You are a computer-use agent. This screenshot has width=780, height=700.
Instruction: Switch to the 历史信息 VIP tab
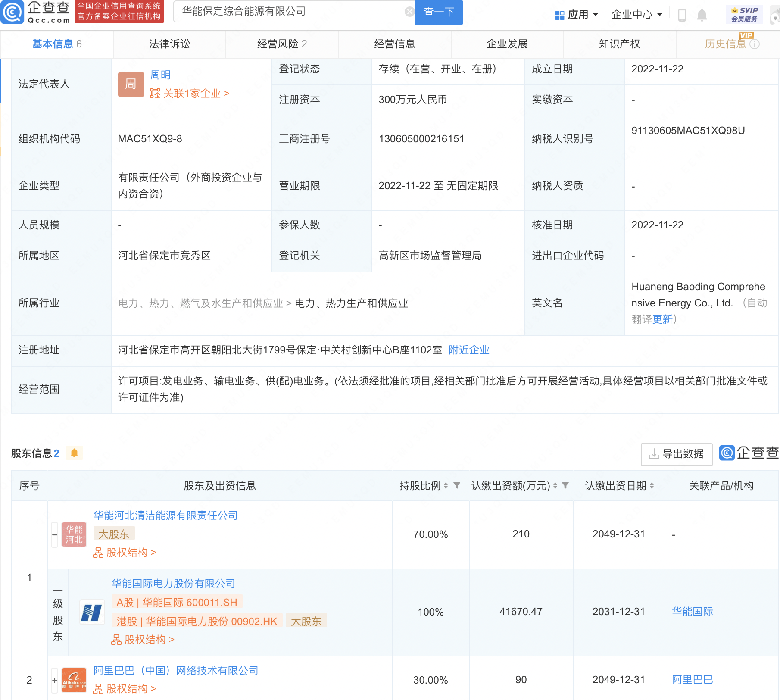coord(728,44)
